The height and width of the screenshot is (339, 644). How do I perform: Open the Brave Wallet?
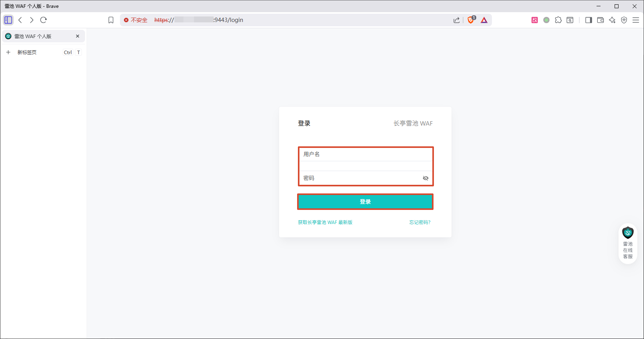click(600, 20)
